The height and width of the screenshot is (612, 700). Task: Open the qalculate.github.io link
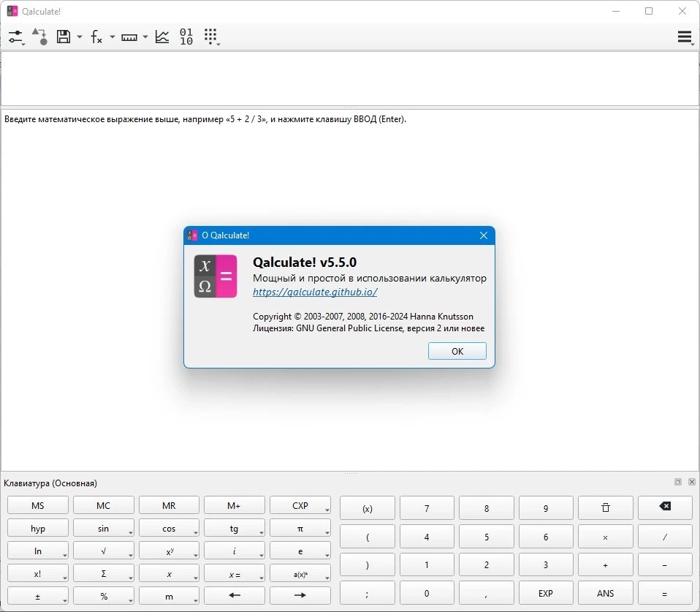coord(315,292)
